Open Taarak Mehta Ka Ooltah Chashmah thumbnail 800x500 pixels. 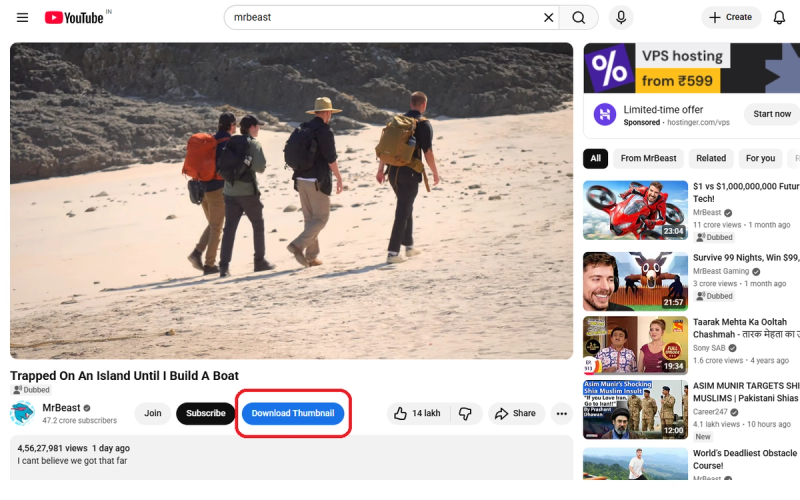point(635,345)
